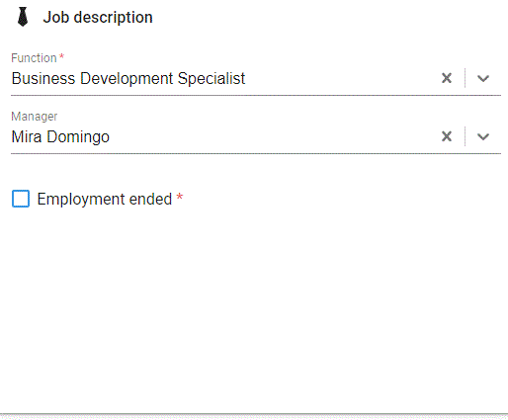Click the Function field label
The height and width of the screenshot is (420, 508).
34,58
